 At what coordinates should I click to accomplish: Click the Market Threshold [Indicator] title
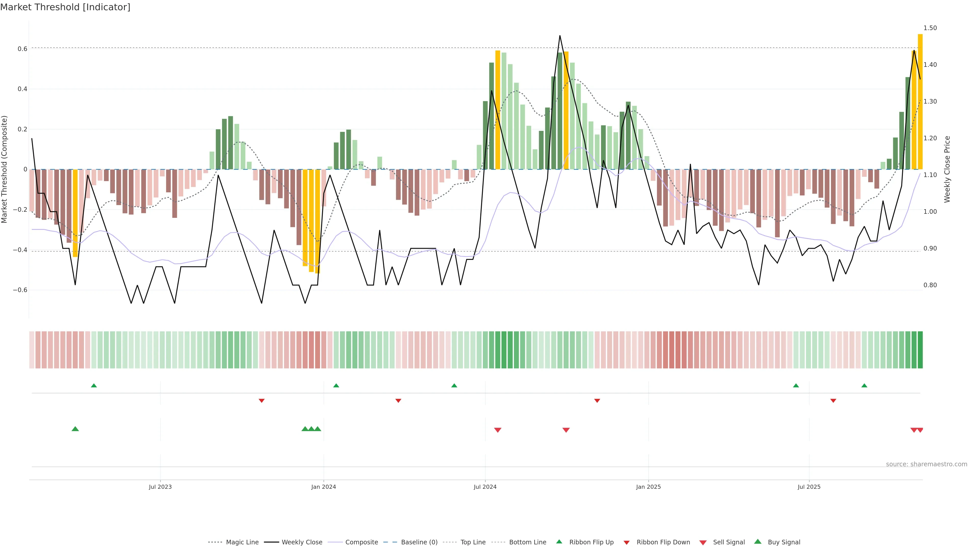[65, 7]
